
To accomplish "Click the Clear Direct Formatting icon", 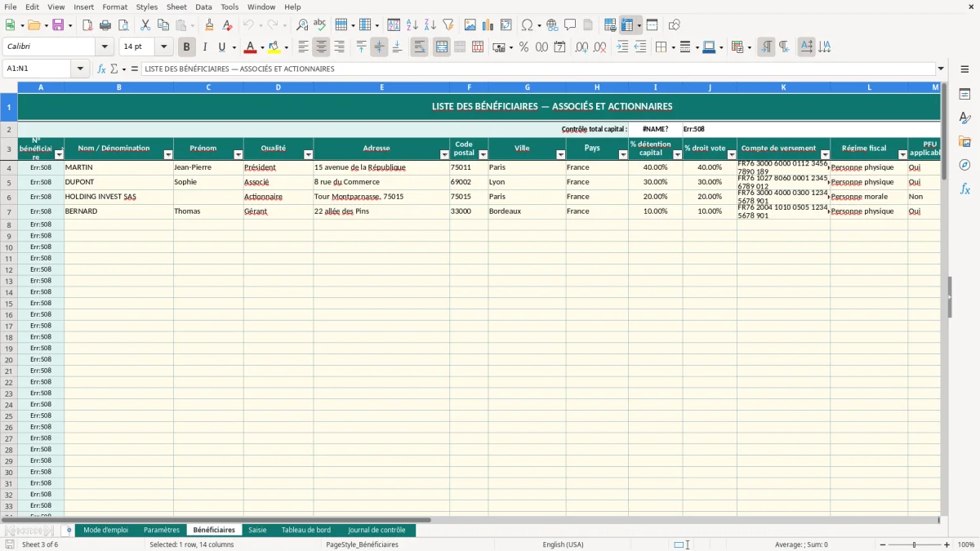I will tap(227, 25).
